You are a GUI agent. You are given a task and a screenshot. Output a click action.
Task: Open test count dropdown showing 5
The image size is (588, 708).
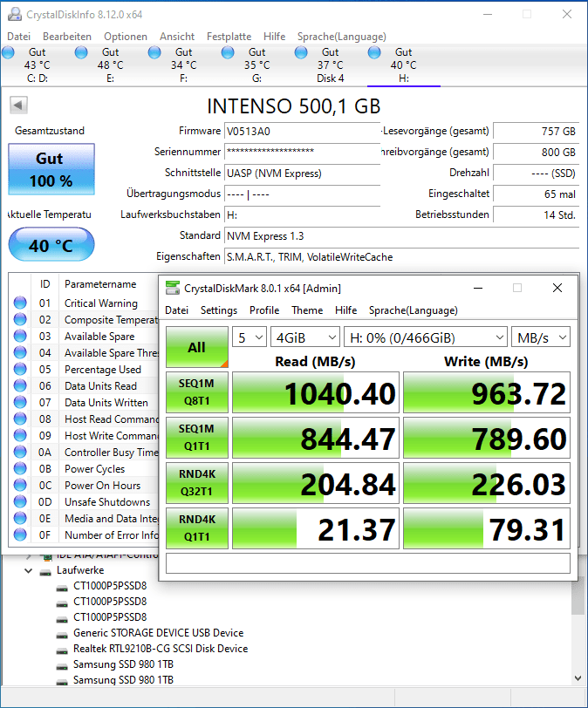click(250, 337)
